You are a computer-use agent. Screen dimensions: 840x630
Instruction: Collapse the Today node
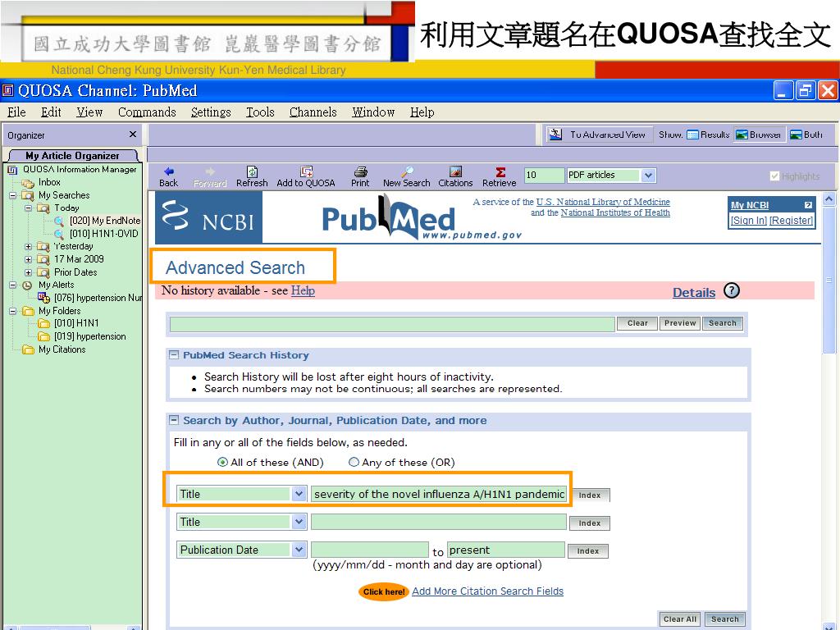coord(29,208)
